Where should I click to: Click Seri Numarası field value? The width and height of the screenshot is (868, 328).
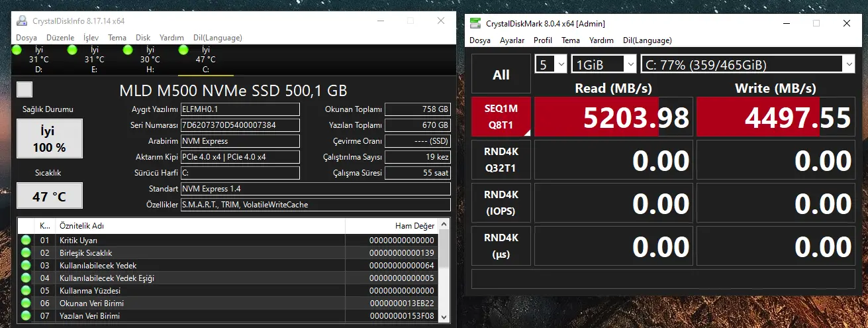pyautogui.click(x=240, y=125)
